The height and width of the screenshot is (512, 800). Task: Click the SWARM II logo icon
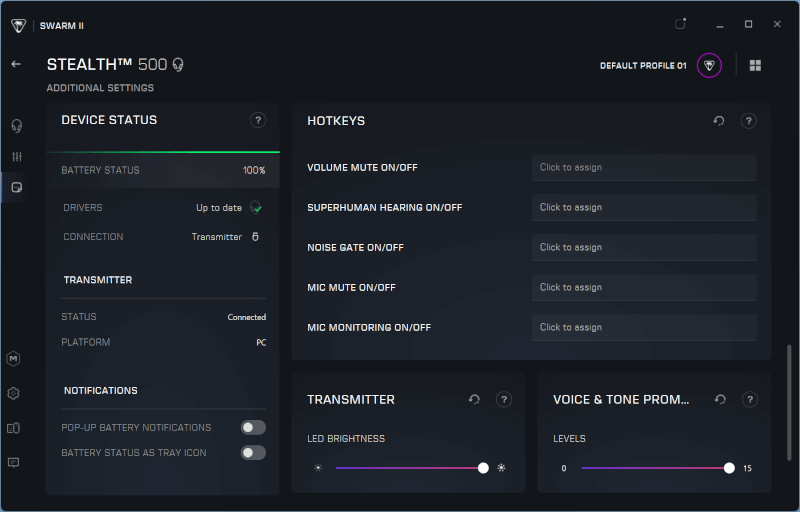[18, 25]
